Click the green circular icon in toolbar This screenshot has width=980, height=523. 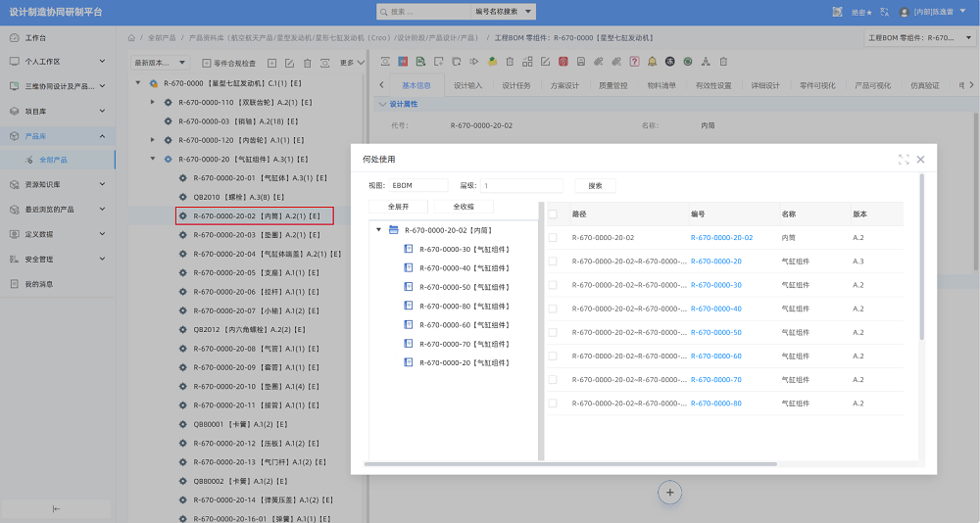[688, 62]
